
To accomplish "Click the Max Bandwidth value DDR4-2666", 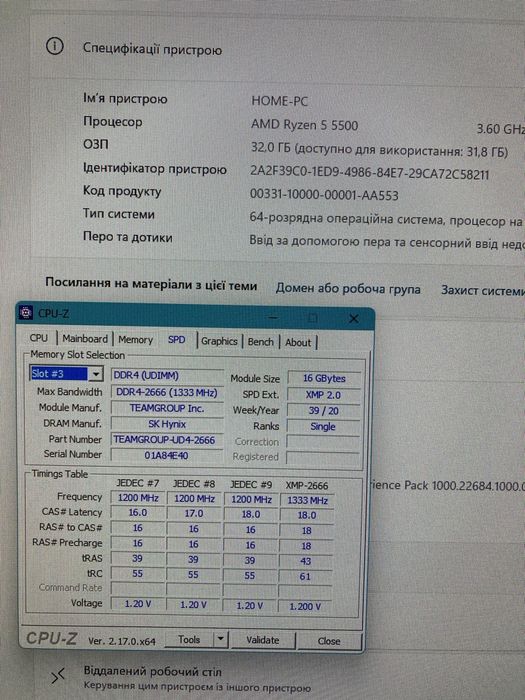I will (167, 392).
